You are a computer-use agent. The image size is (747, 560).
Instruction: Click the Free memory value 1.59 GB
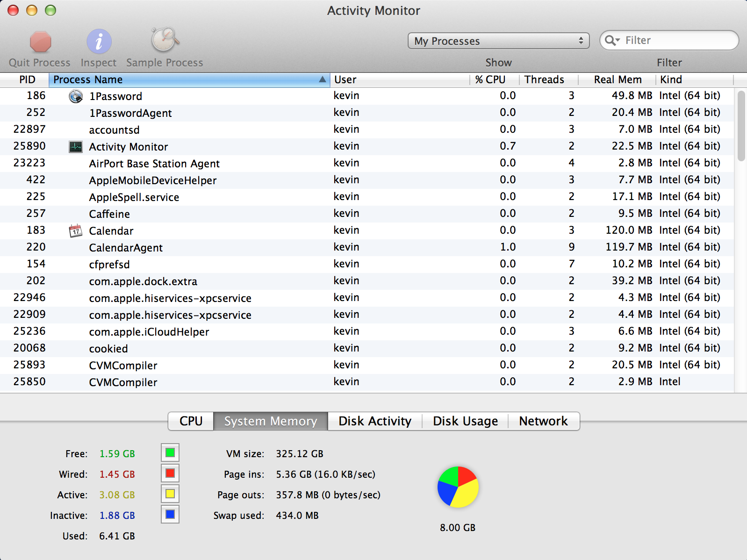point(117,454)
